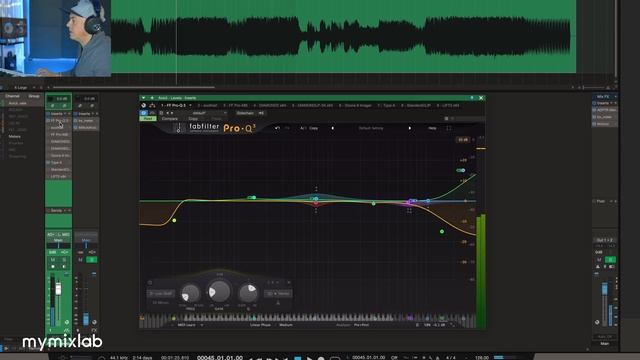
Task: Select the Channel tab in left panel
Action: pyautogui.click(x=12, y=96)
